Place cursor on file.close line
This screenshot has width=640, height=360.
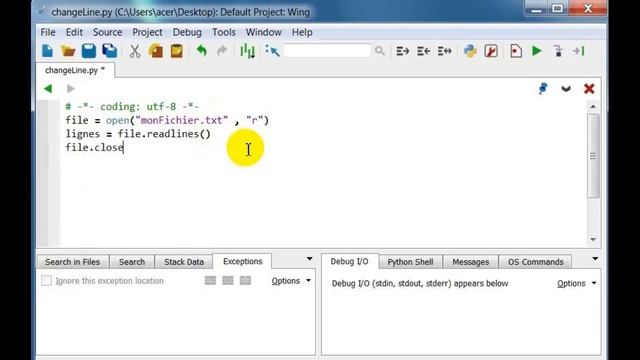[x=94, y=147]
